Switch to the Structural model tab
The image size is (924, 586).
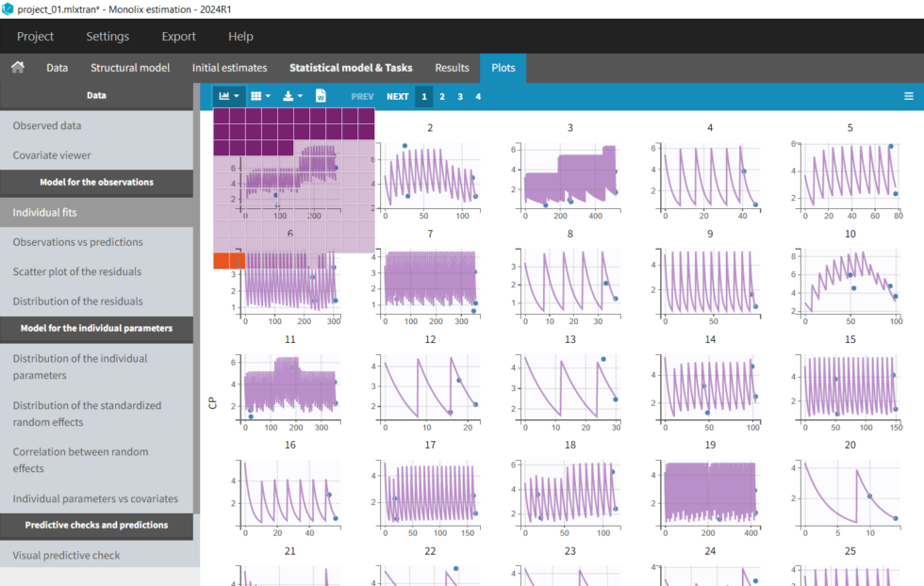[130, 68]
